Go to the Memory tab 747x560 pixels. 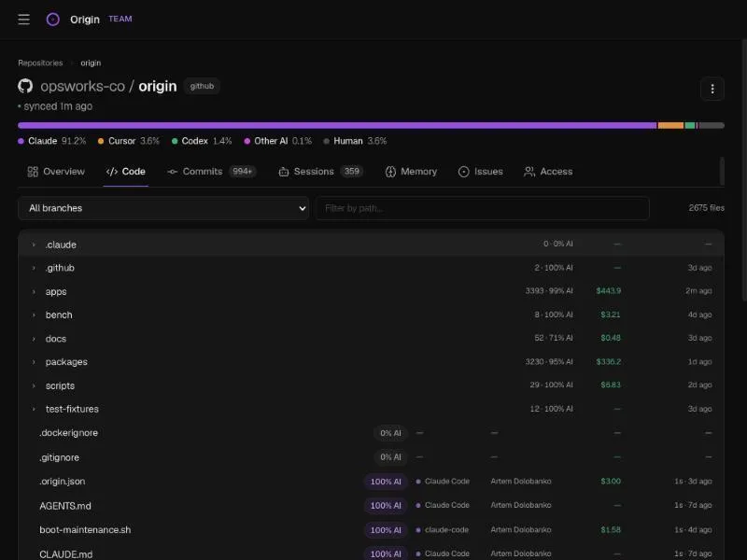pos(411,172)
